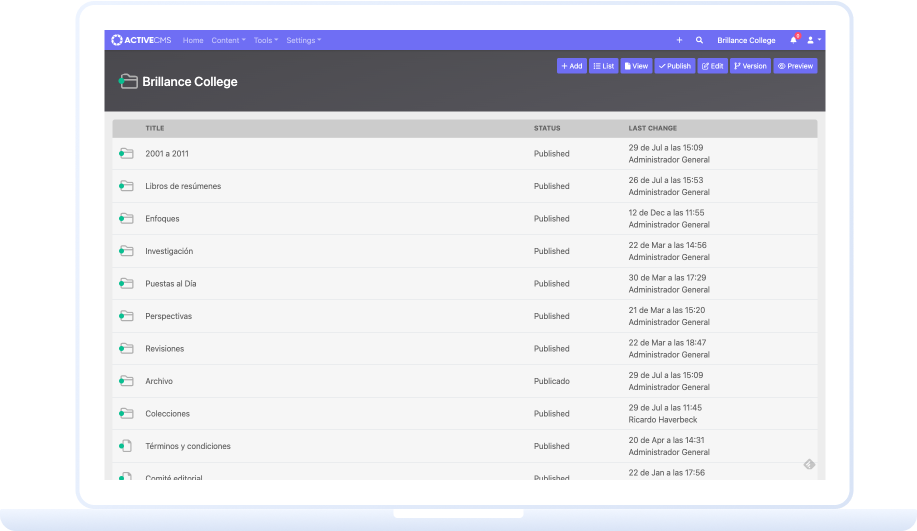The width and height of the screenshot is (917, 531).
Task: Open the 2001 a 2011 folder title
Action: [167, 154]
